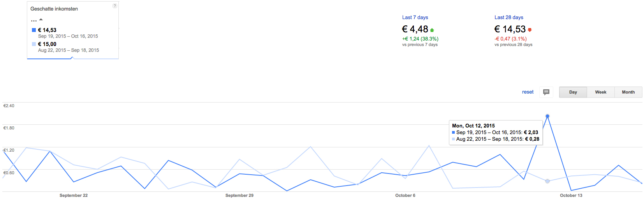Collapse the metric card triangle arrow

click(x=41, y=19)
